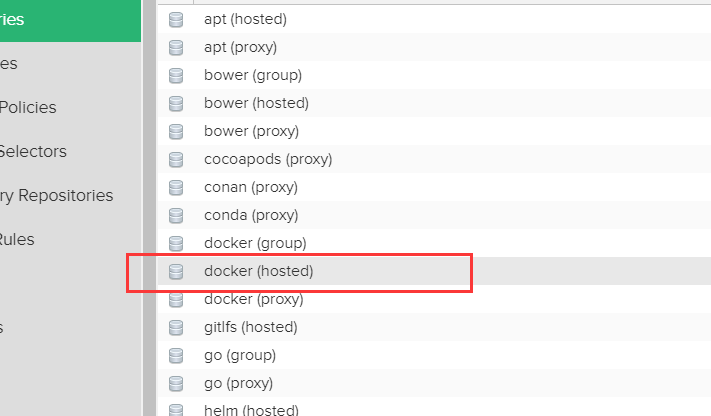Screen dimensions: 711x416
Task: Click the icon next to gitlfs (hosted)
Action: pyautogui.click(x=177, y=327)
